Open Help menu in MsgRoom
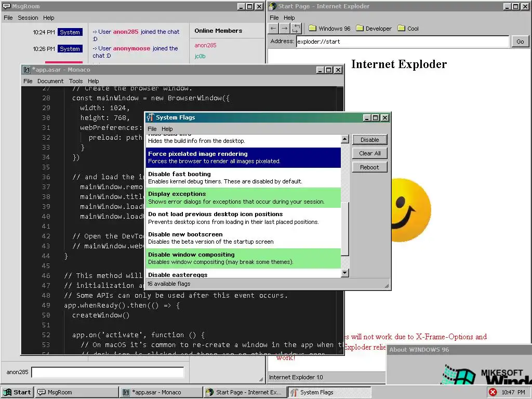Image resolution: width=532 pixels, height=399 pixels. coord(48,18)
